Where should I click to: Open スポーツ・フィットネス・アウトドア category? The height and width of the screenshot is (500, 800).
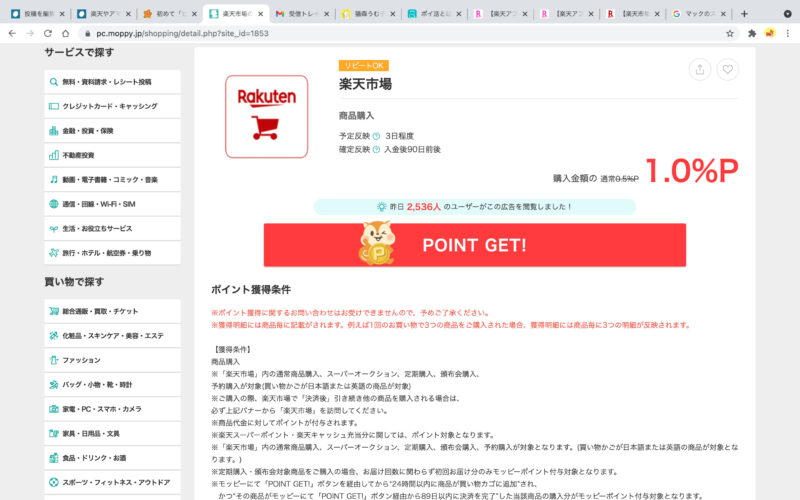[112, 482]
